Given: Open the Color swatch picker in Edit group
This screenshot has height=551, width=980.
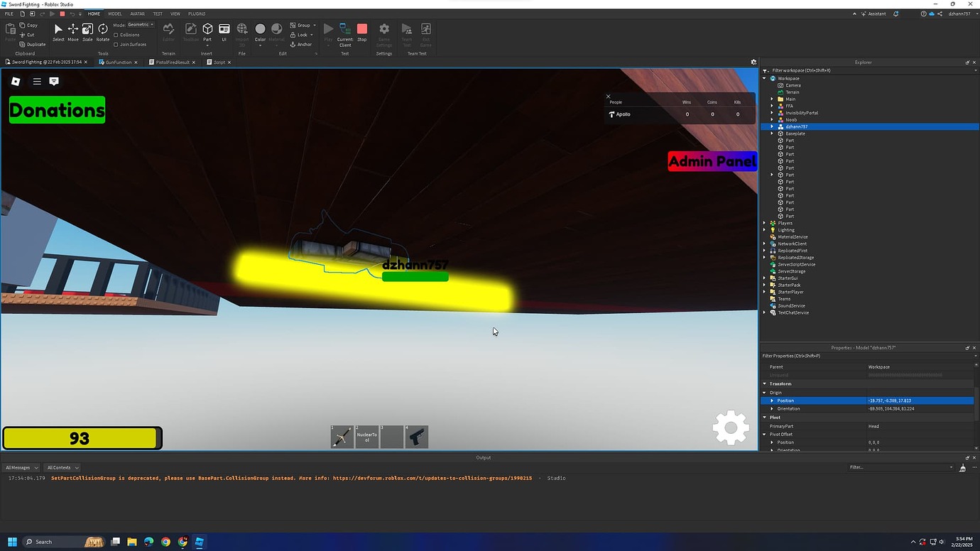Looking at the screenshot, I should coord(260,30).
